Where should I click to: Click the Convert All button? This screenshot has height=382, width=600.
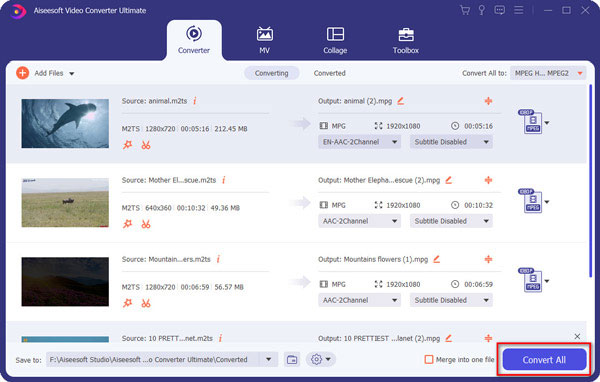point(544,359)
